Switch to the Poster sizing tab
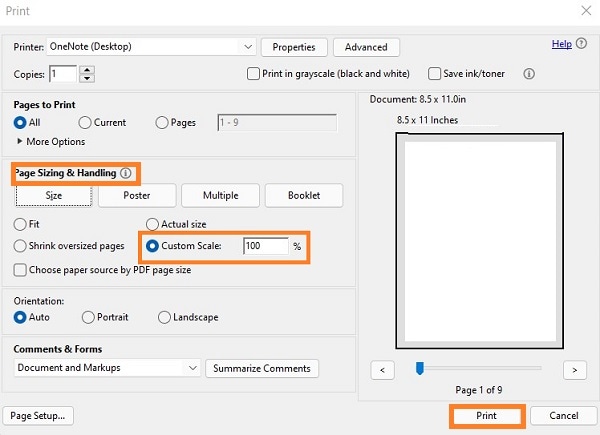Viewport: 600px width, 435px height. click(x=137, y=195)
